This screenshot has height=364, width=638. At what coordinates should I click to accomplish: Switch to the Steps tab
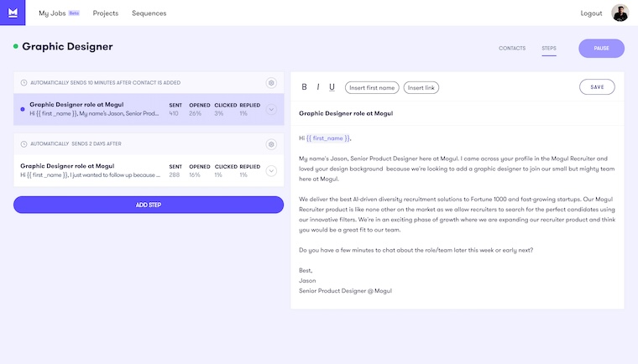point(548,48)
